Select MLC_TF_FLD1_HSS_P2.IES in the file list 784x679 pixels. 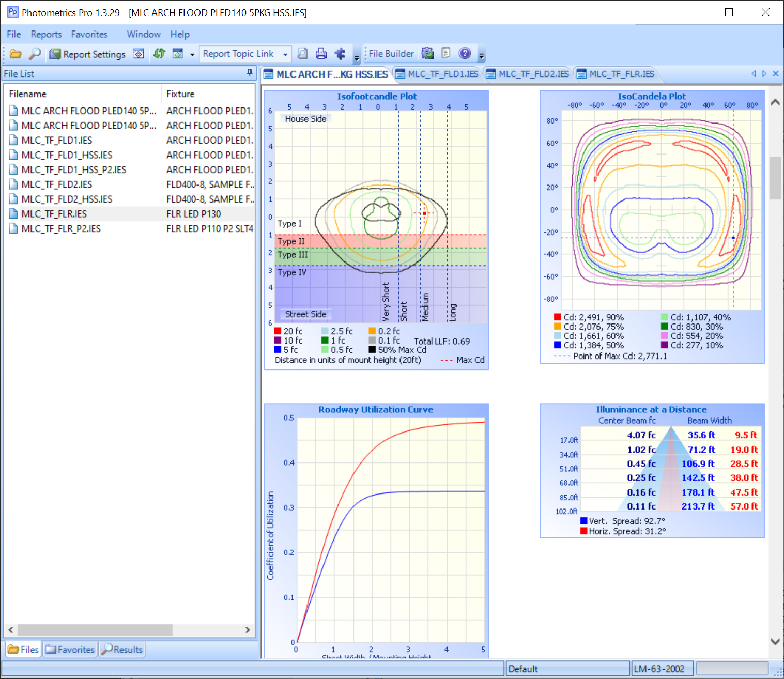coord(74,169)
